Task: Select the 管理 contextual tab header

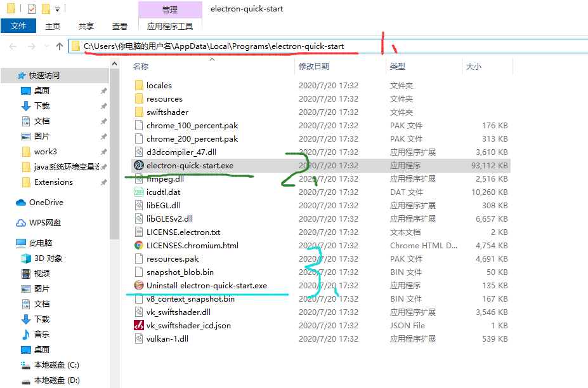Action: coord(170,10)
